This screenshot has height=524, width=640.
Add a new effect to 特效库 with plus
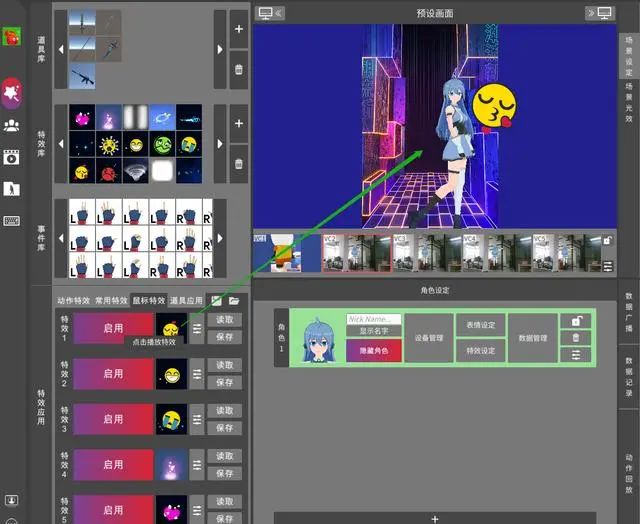point(239,123)
